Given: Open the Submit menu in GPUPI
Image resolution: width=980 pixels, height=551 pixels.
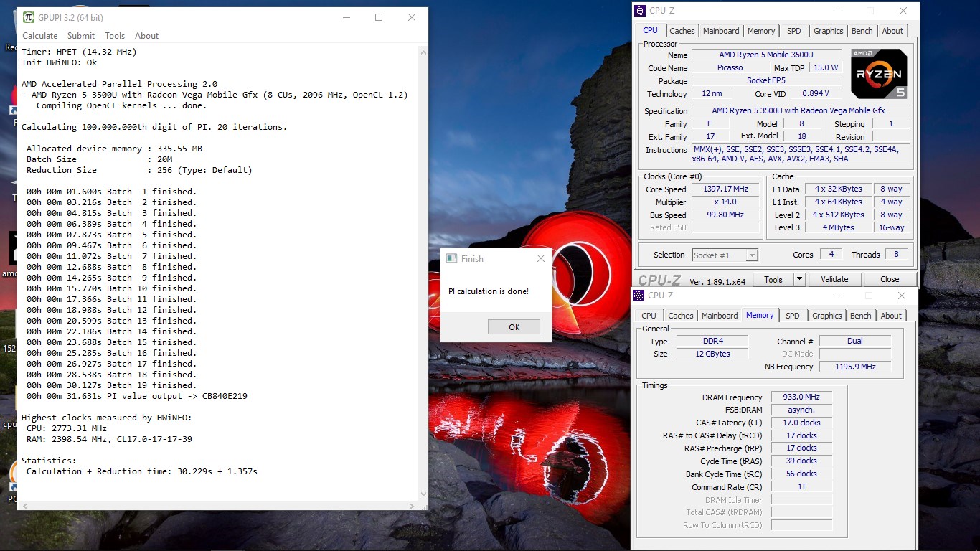Looking at the screenshot, I should tap(81, 36).
